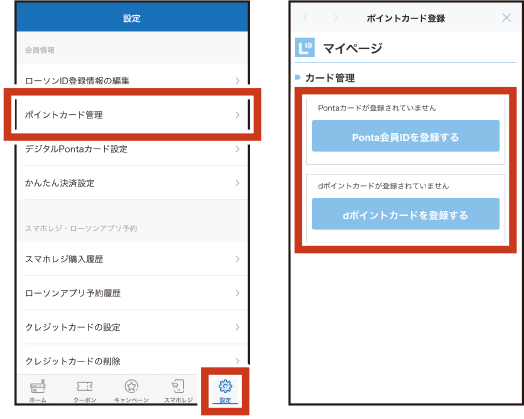The width and height of the screenshot is (524, 419).
Task: Select クレジットカードの削除 entry
Action: click(x=133, y=361)
